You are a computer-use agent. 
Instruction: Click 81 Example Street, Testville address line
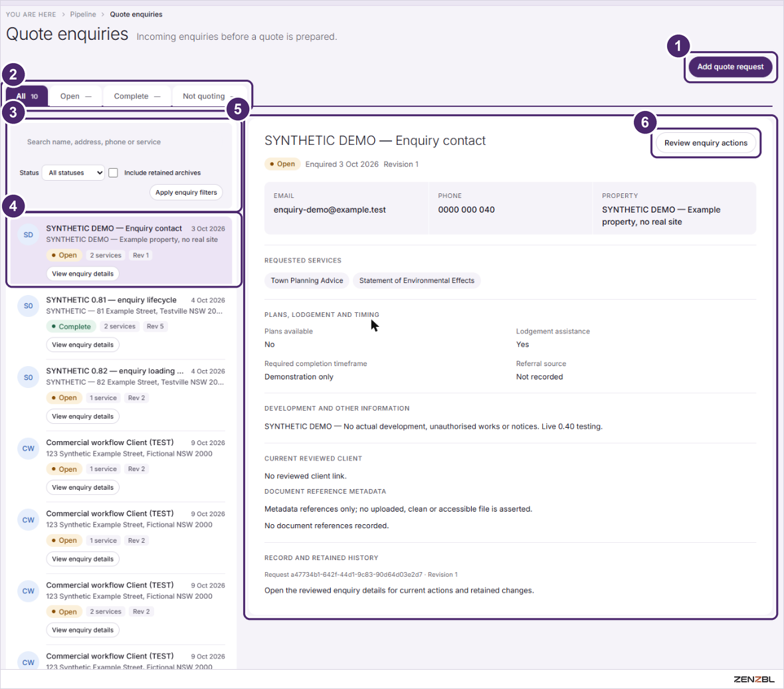click(x=134, y=311)
